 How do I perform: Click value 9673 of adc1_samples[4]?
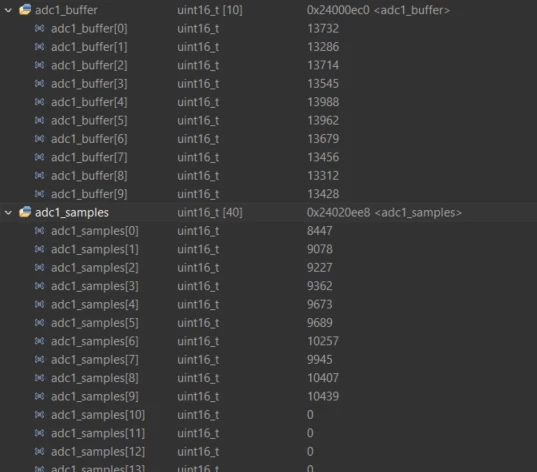click(x=320, y=304)
